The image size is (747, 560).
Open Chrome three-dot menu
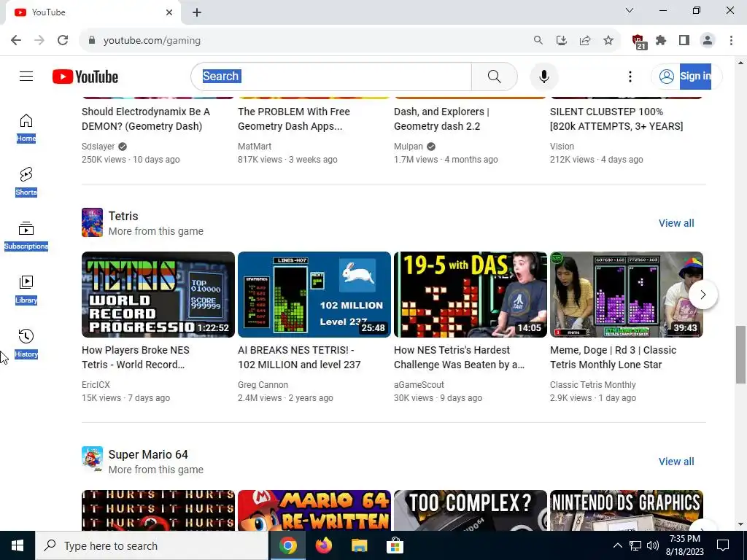point(731,40)
